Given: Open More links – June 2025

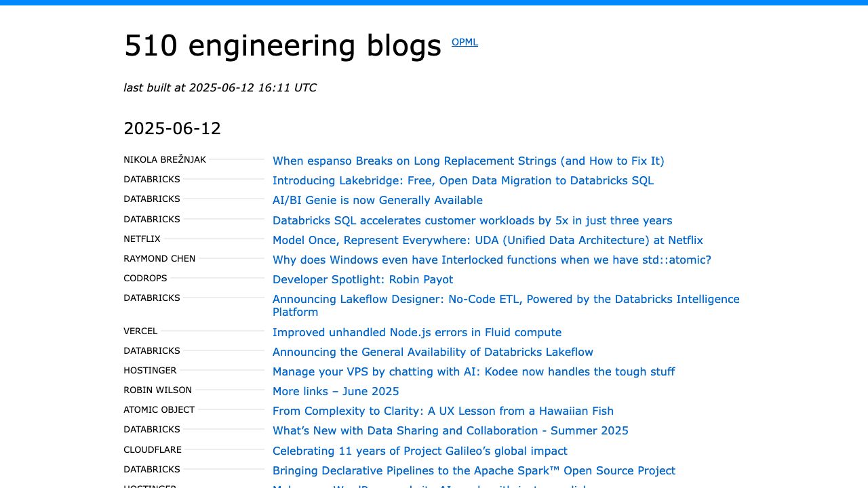Looking at the screenshot, I should (x=336, y=392).
